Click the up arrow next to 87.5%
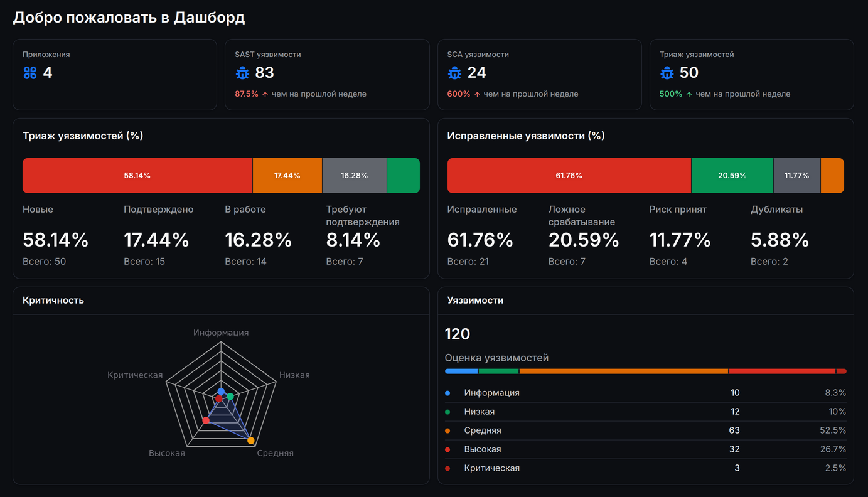 point(265,94)
